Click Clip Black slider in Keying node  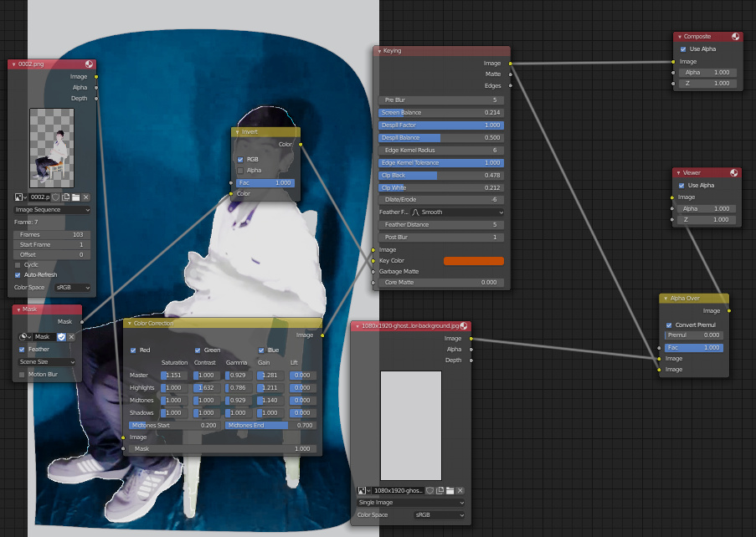[441, 176]
